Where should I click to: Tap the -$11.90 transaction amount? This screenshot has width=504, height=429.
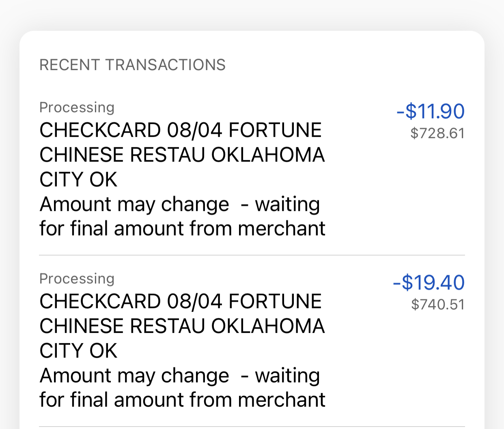click(431, 111)
